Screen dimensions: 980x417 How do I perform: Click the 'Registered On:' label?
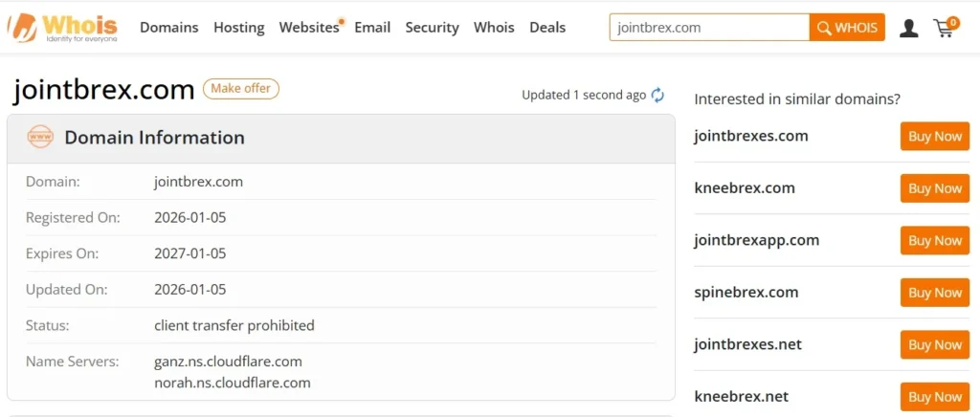coord(73,218)
